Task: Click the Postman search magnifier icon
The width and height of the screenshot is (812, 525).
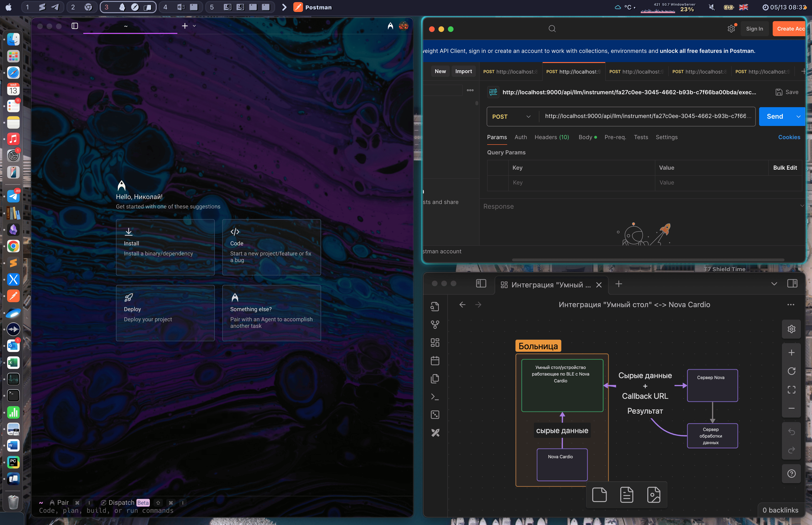Action: pos(552,29)
